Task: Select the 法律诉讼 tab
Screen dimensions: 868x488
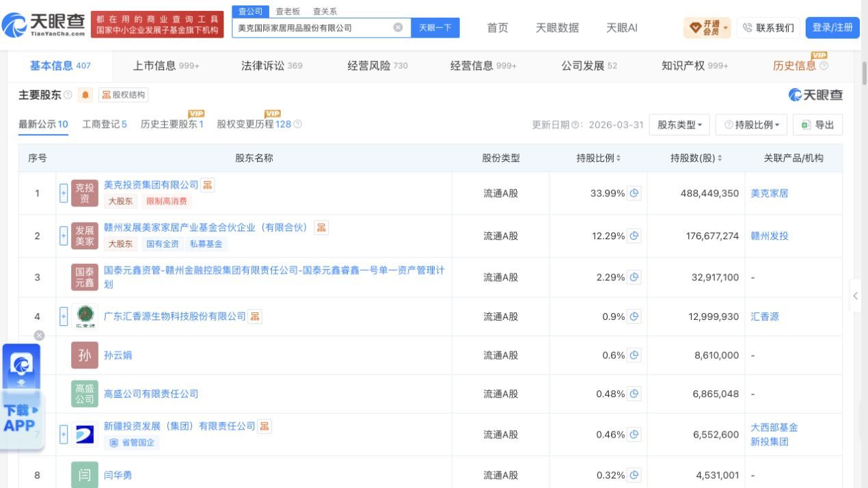Action: (x=271, y=66)
